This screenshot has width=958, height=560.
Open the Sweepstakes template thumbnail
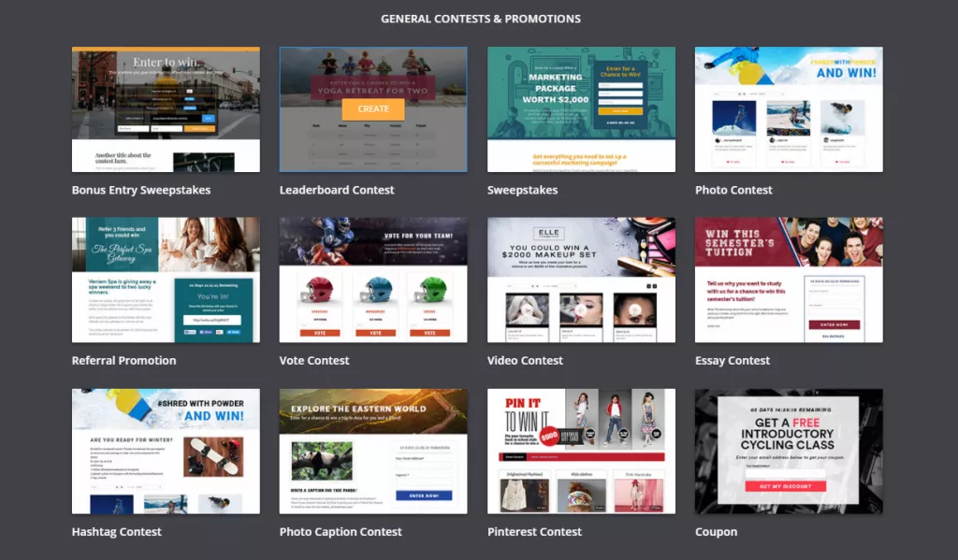(581, 109)
